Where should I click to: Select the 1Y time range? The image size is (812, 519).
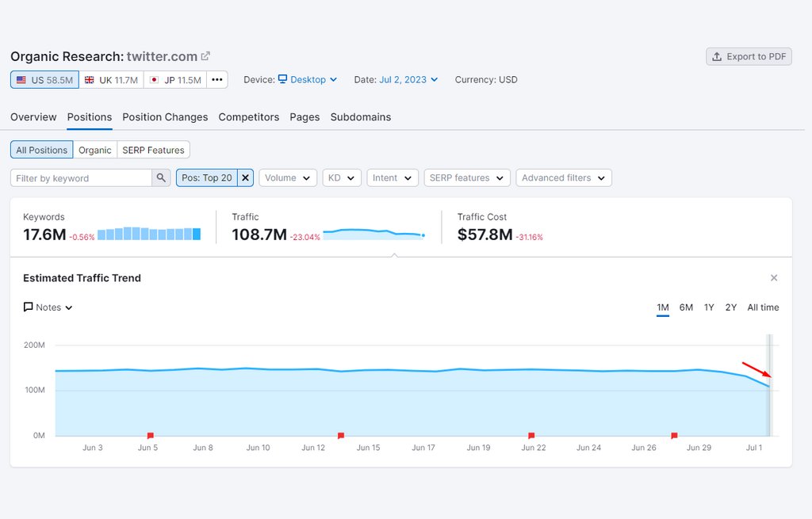[x=709, y=307]
